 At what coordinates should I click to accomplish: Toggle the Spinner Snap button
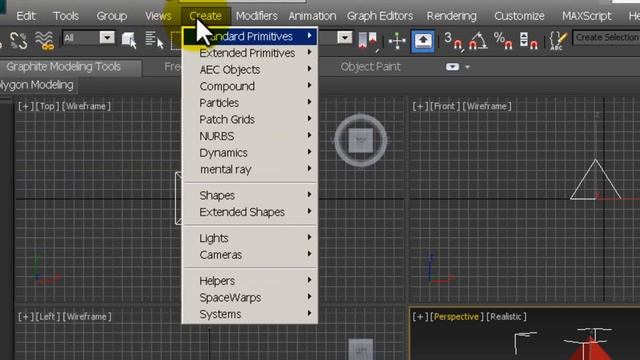(x=529, y=41)
